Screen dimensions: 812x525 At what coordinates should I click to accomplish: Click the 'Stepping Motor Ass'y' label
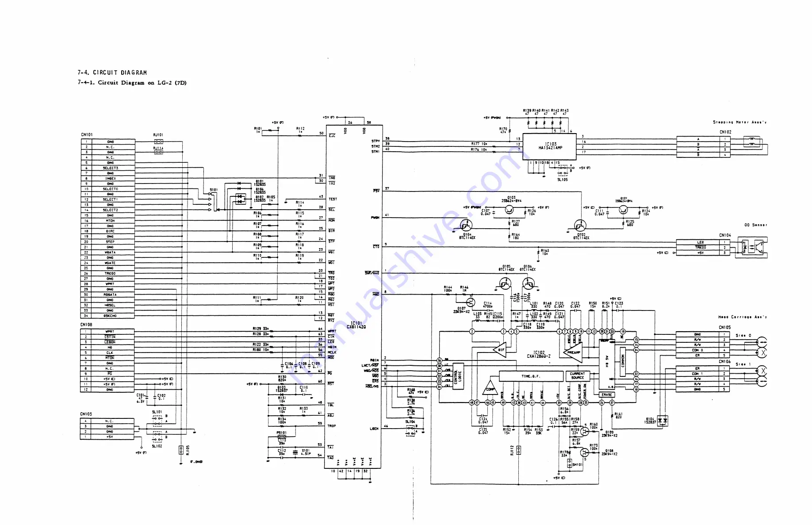(740, 122)
